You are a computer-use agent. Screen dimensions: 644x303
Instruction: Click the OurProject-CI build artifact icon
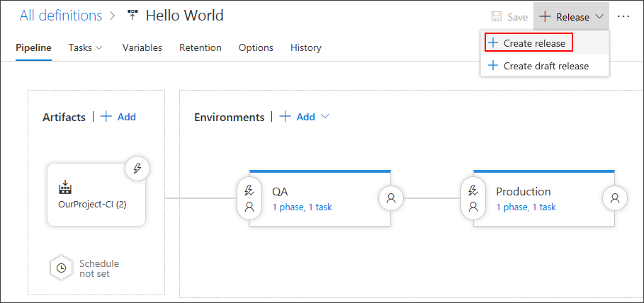coord(65,188)
